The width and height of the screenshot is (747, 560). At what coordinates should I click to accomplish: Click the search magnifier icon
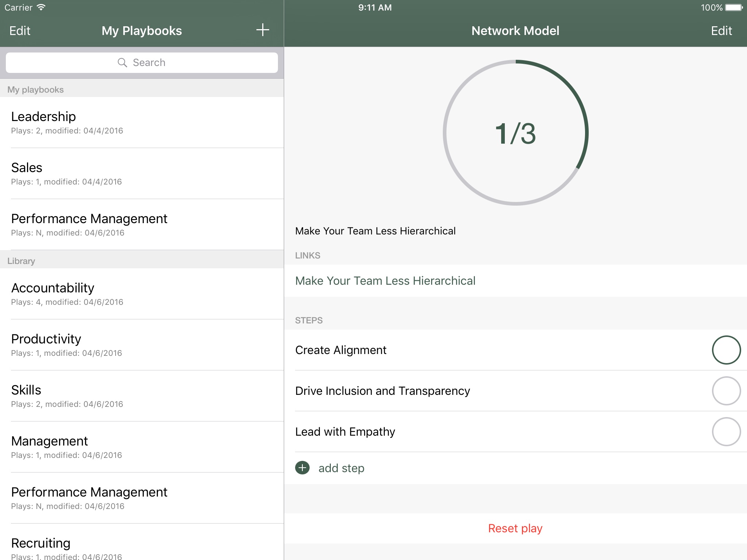[x=122, y=63]
